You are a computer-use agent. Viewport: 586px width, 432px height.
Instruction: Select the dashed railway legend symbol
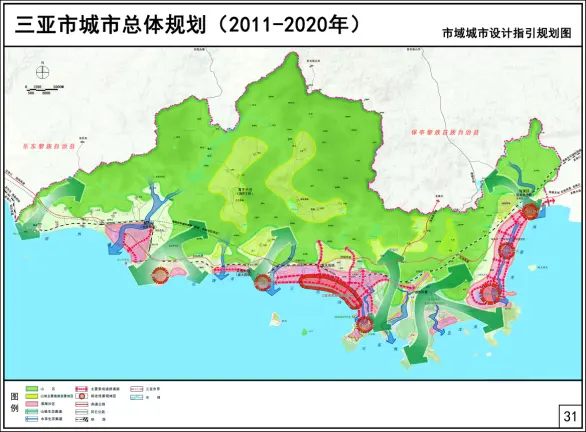[x=81, y=419]
